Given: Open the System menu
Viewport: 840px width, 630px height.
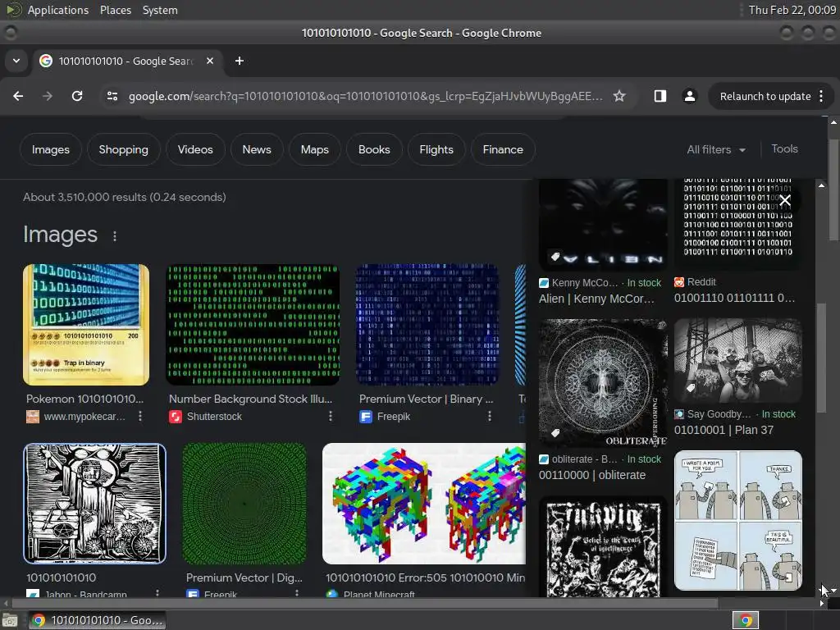Looking at the screenshot, I should tap(160, 10).
